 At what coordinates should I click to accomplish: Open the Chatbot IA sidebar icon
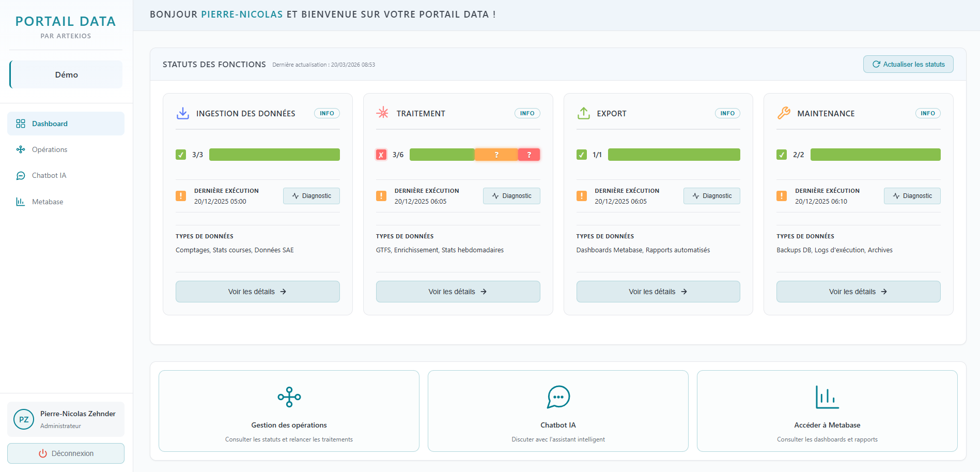point(21,175)
